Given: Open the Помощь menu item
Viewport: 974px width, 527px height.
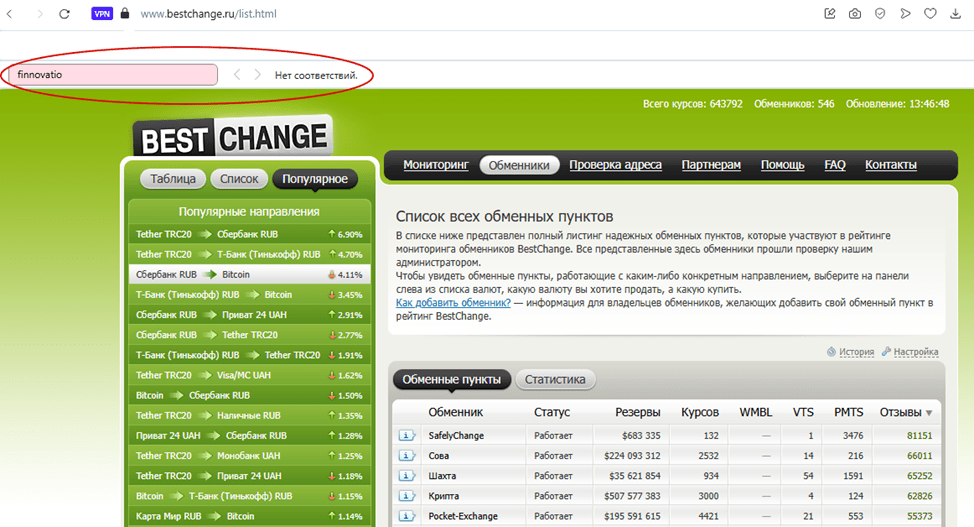Looking at the screenshot, I should point(783,165).
